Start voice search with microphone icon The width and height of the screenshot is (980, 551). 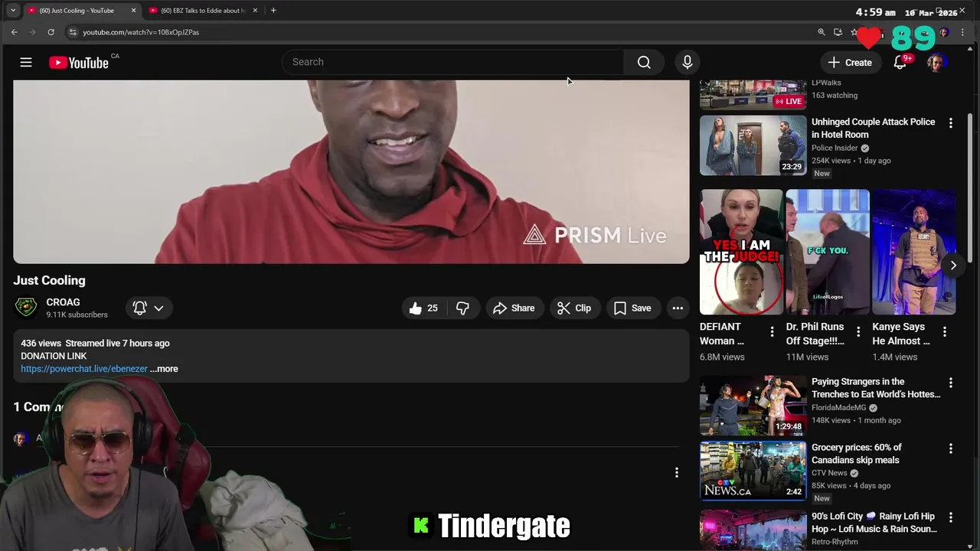(688, 62)
